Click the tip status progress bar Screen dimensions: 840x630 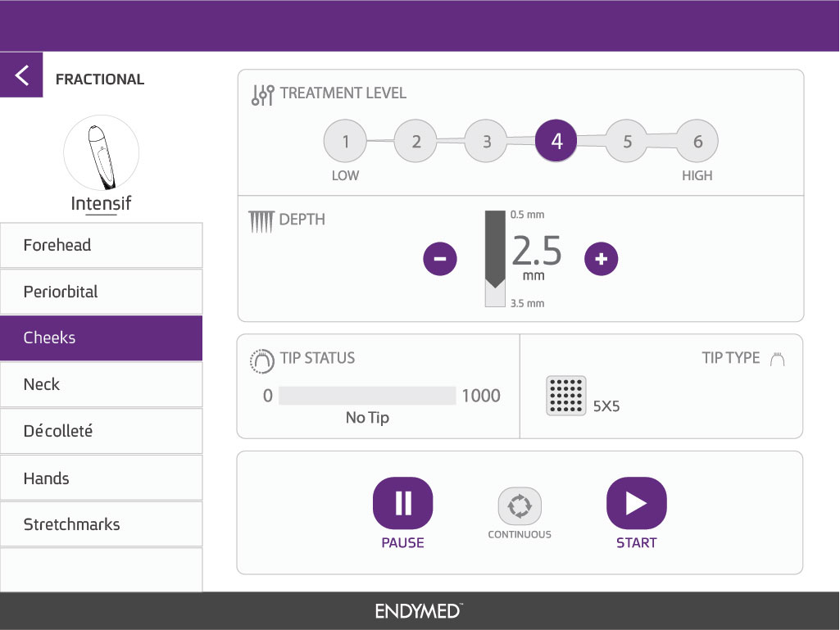pos(367,396)
